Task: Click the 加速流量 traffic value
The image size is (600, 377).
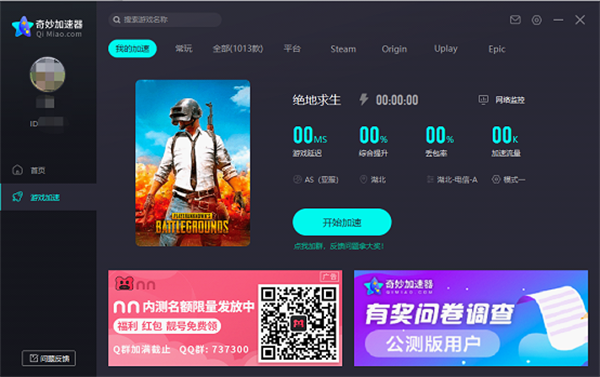Action: pos(505,135)
